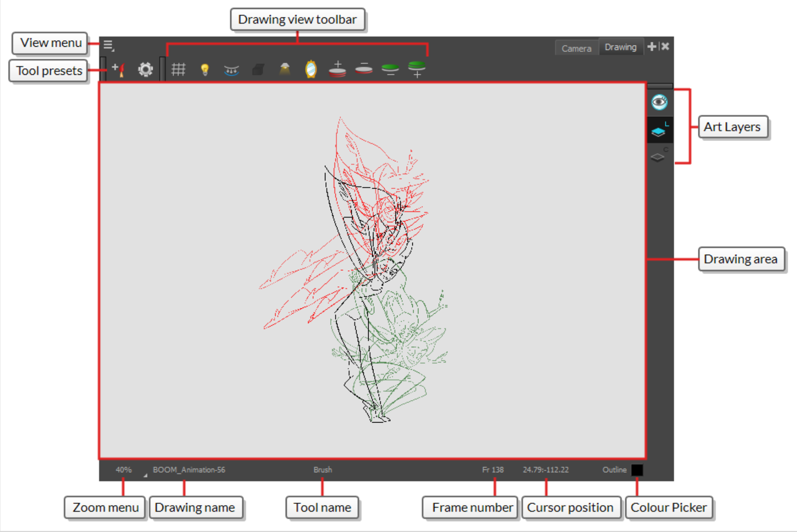The image size is (797, 532).
Task: Enable the Light Table
Action: (205, 69)
